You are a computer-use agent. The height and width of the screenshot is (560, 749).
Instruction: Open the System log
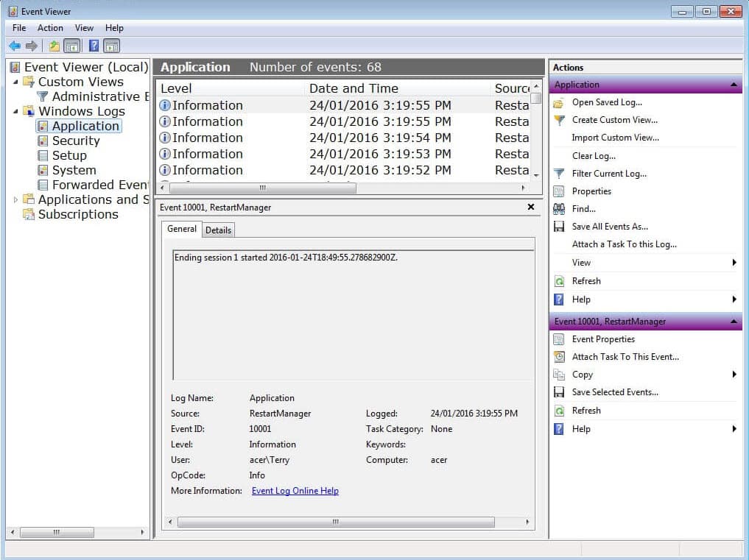74,171
